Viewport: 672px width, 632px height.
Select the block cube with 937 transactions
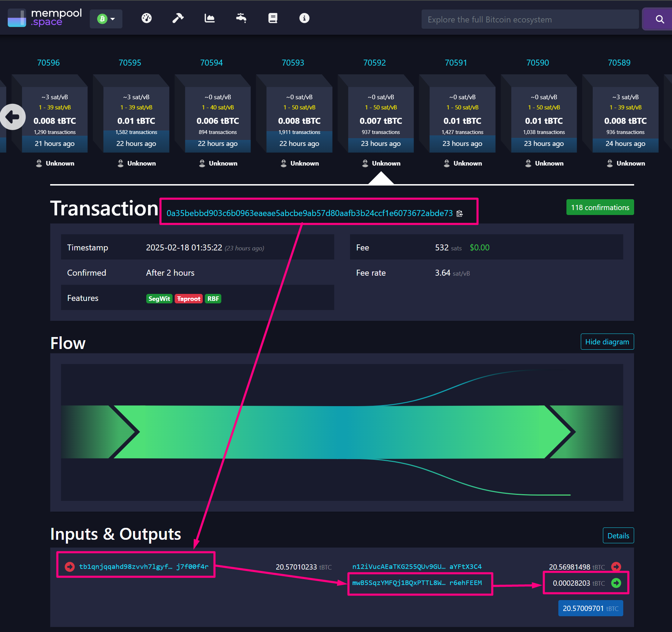381,120
